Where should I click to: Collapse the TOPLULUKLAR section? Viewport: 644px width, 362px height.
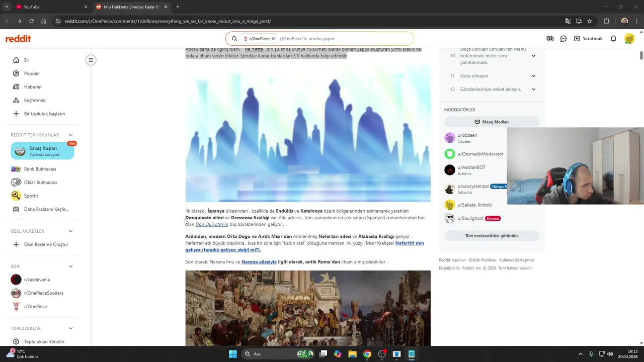[x=70, y=328]
